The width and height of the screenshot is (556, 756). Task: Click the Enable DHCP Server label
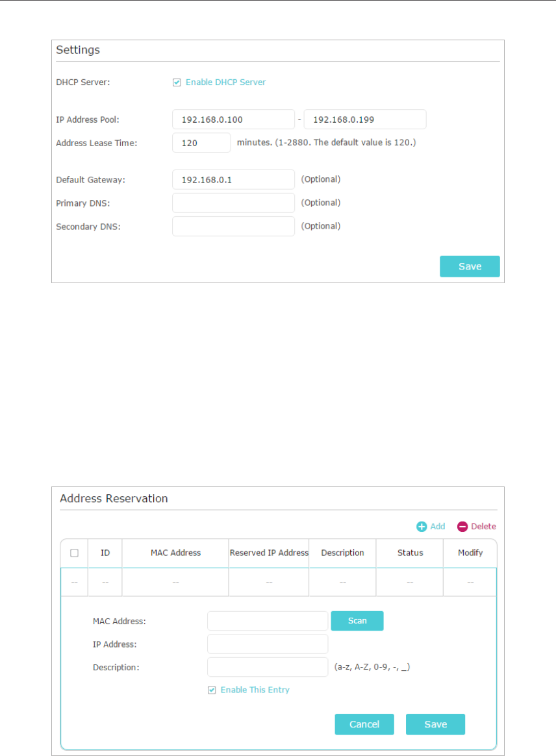pyautogui.click(x=225, y=82)
